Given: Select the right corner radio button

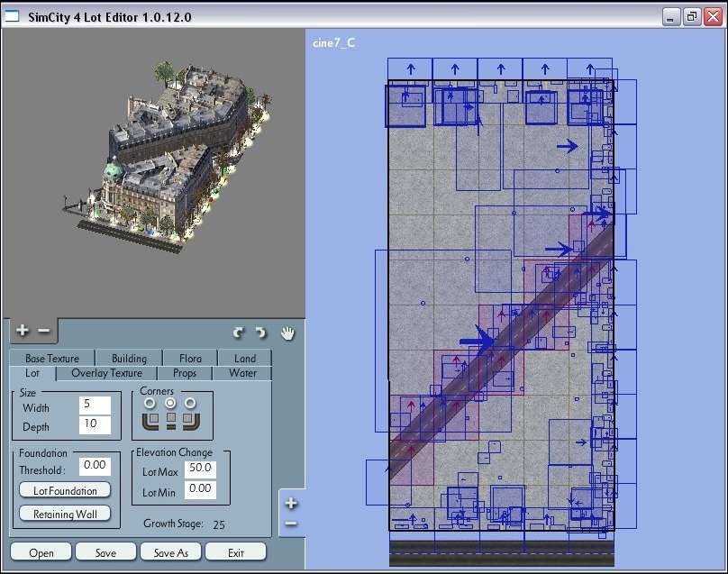Looking at the screenshot, I should [190, 403].
